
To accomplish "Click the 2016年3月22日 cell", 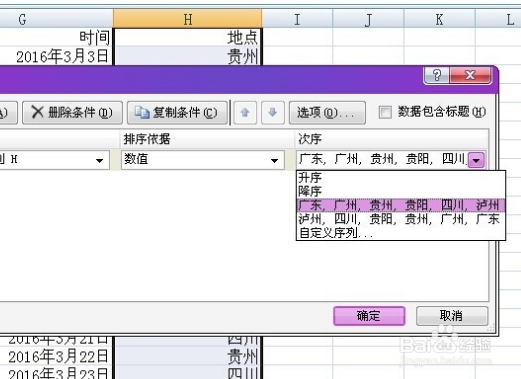I will point(56,357).
